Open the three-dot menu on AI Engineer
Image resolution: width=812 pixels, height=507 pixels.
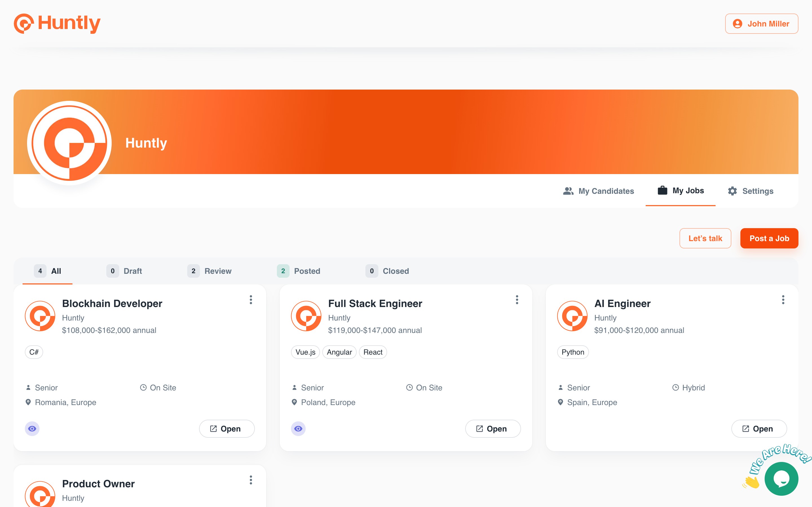pos(783,299)
